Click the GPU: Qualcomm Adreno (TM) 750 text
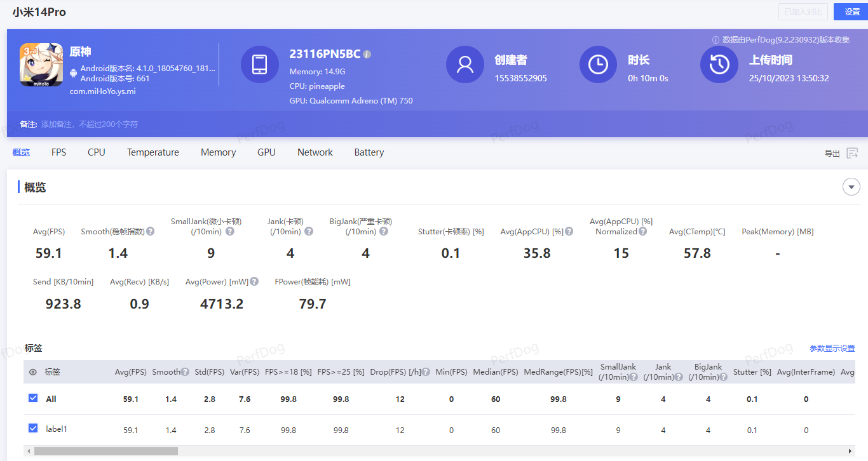 pyautogui.click(x=351, y=100)
